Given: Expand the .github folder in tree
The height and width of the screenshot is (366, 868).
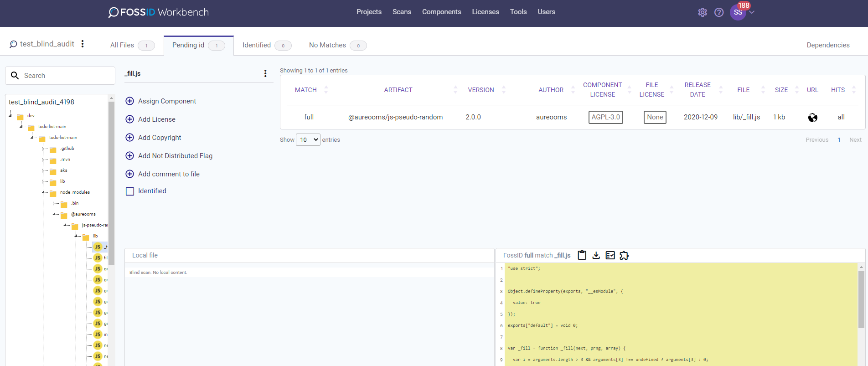Looking at the screenshot, I should (43, 149).
